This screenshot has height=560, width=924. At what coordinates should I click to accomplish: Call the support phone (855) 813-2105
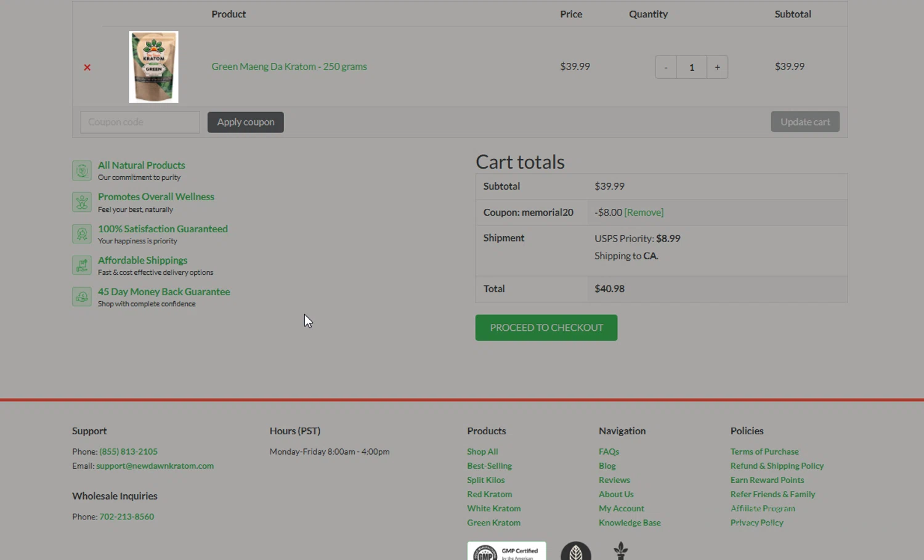click(128, 452)
